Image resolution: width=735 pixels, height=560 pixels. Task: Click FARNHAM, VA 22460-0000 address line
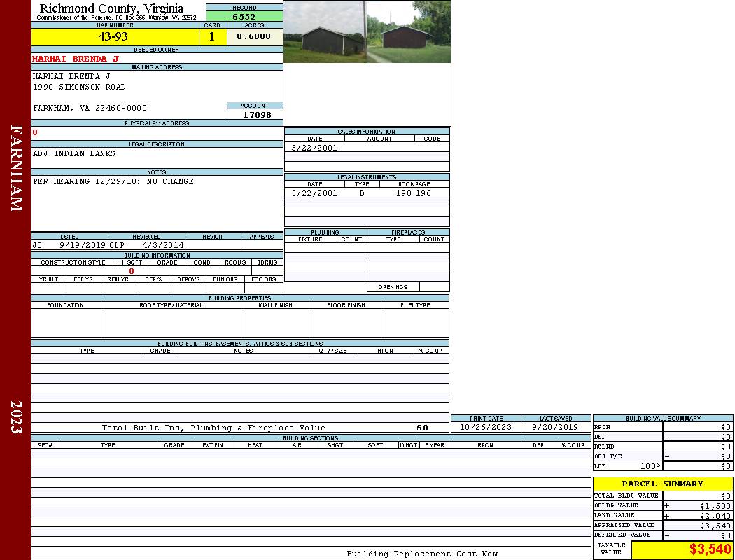(x=90, y=108)
